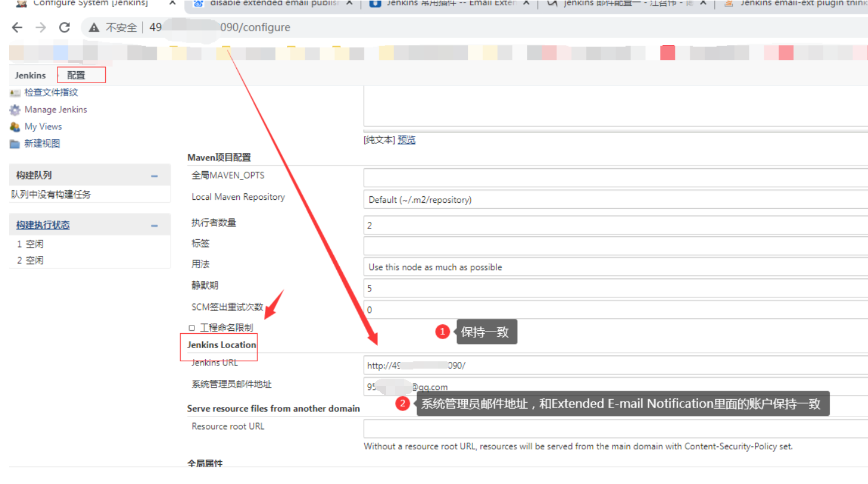Click the browser forward arrow icon

click(x=41, y=28)
